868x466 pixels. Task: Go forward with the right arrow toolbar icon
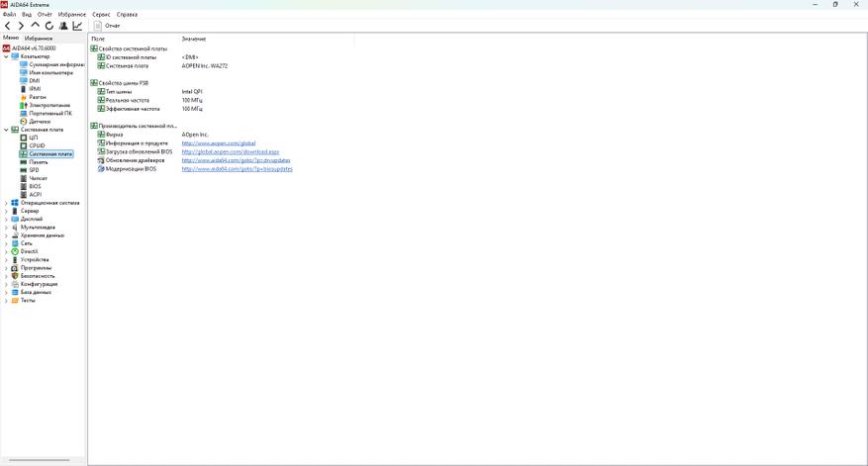click(21, 26)
